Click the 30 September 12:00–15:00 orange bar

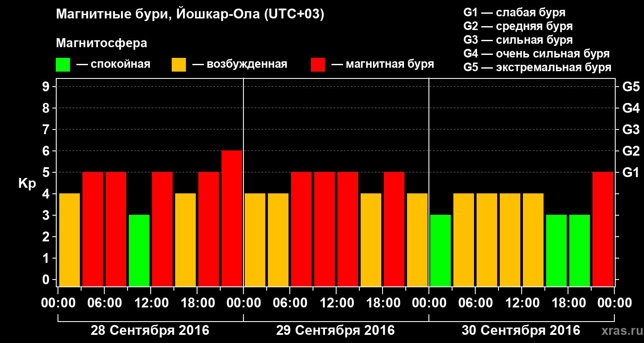pos(533,240)
